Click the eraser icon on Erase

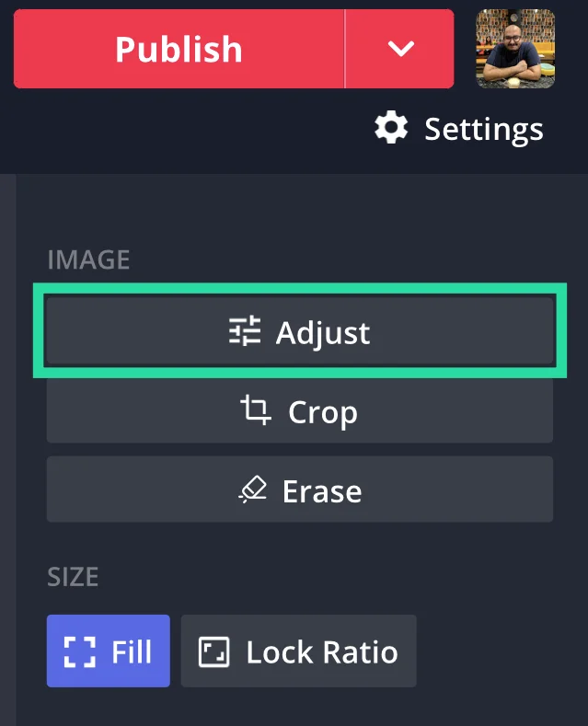252,490
